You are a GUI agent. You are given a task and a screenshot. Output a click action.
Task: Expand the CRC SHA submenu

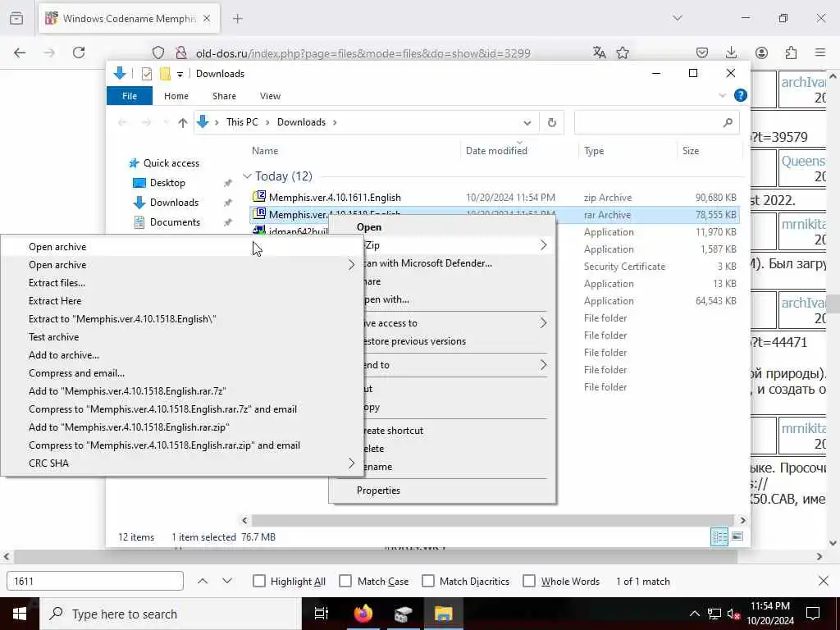point(351,463)
